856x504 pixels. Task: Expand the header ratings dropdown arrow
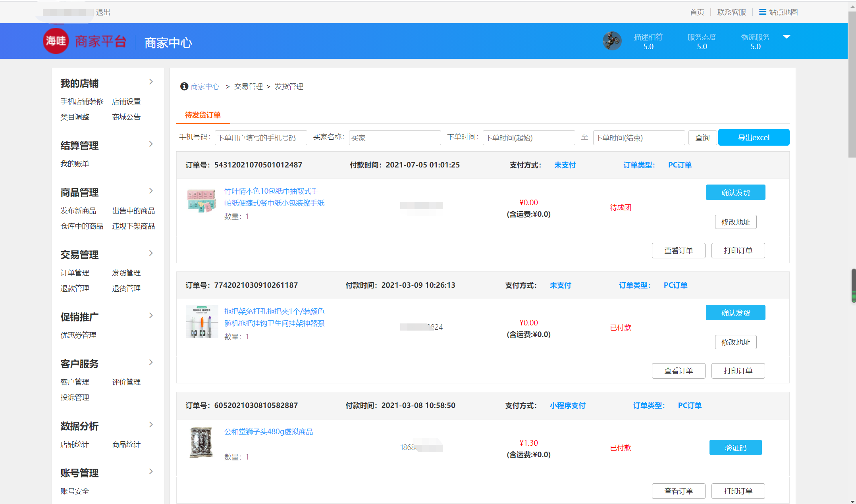pyautogui.click(x=787, y=37)
